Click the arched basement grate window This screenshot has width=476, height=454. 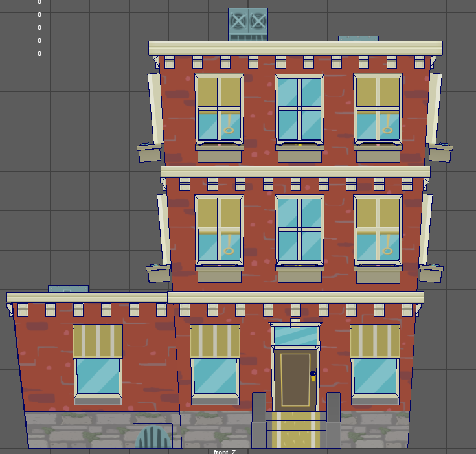(153, 437)
